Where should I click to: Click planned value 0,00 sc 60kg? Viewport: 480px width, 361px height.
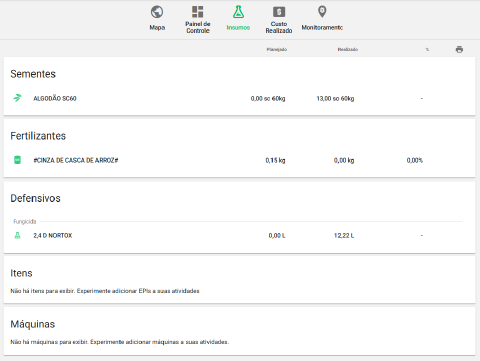tap(268, 99)
